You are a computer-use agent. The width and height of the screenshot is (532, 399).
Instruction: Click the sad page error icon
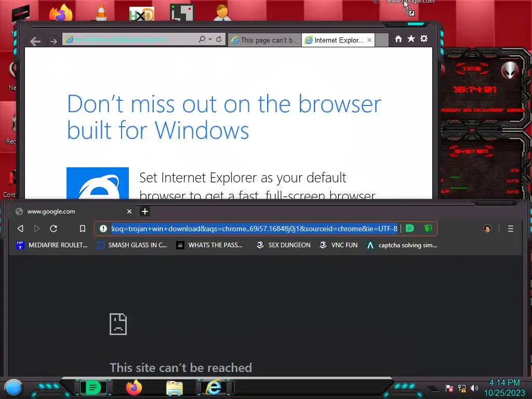coord(118,324)
